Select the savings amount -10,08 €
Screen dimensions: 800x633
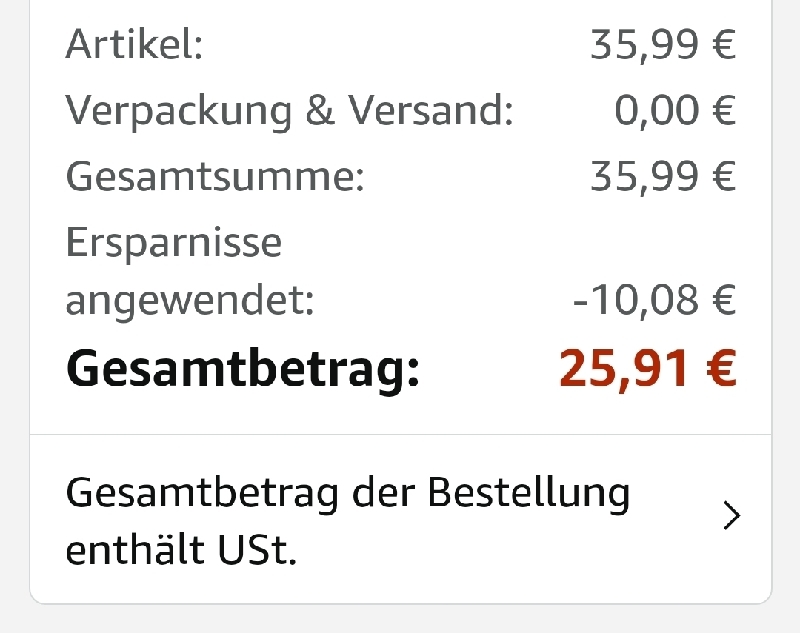point(655,300)
